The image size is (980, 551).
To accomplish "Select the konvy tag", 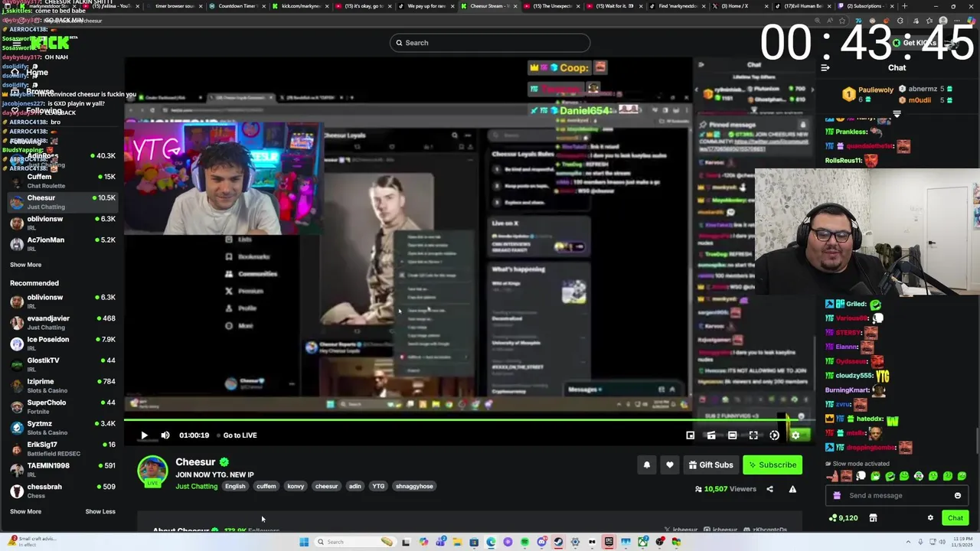I will 296,486.
